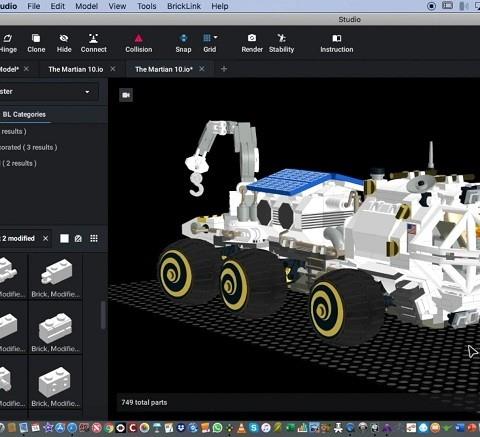Viewport: 480px width, 437px height.
Task: Click the '749 total parts' status text
Action: coord(144,402)
